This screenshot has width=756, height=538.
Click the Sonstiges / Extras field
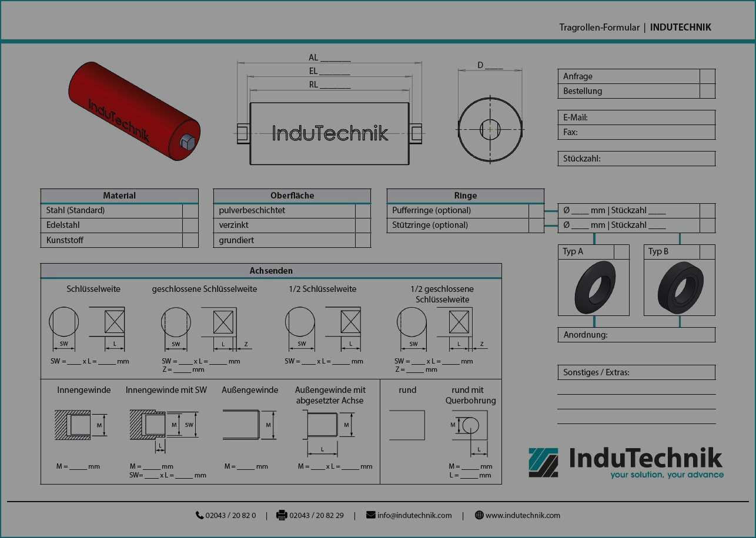coord(636,372)
